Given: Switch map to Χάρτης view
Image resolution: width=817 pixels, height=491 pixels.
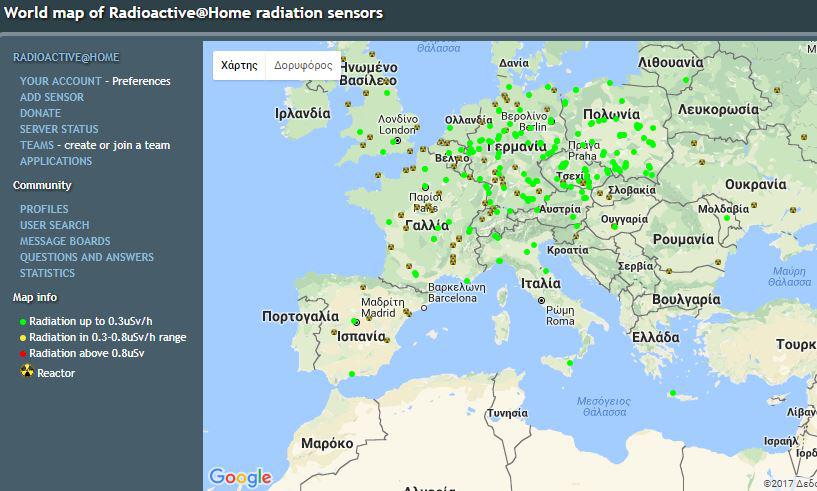Looking at the screenshot, I should click(x=239, y=66).
